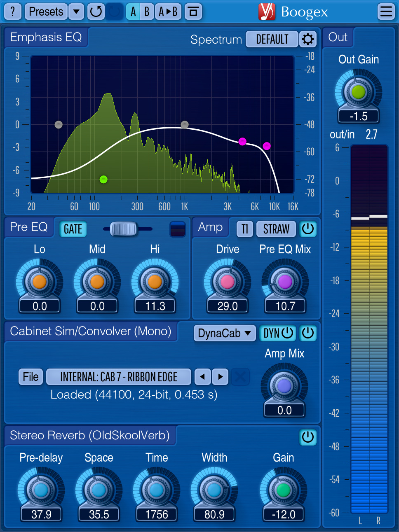Click the reverb Gain knob
Screen dimensions: 399x532
point(284,490)
